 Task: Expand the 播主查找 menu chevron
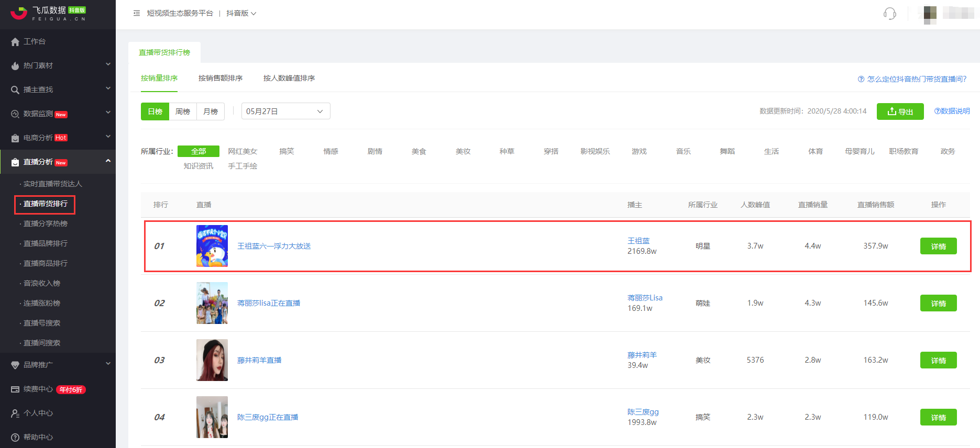pyautogui.click(x=108, y=88)
